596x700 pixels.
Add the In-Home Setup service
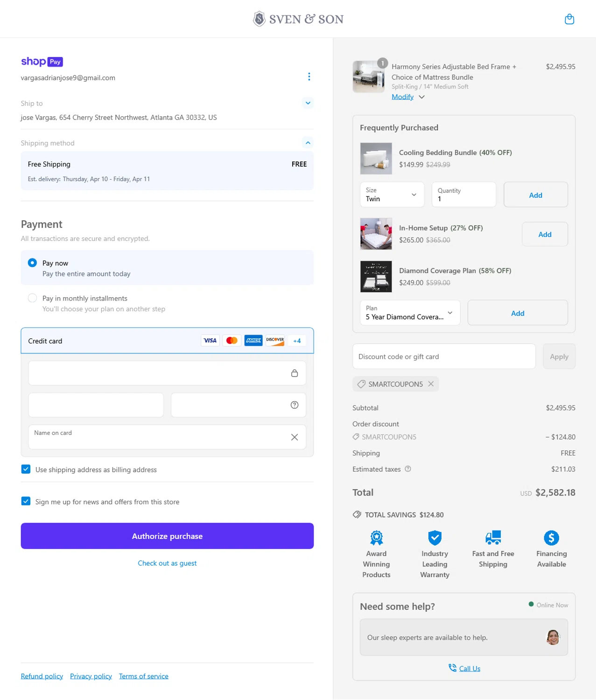[x=545, y=234]
